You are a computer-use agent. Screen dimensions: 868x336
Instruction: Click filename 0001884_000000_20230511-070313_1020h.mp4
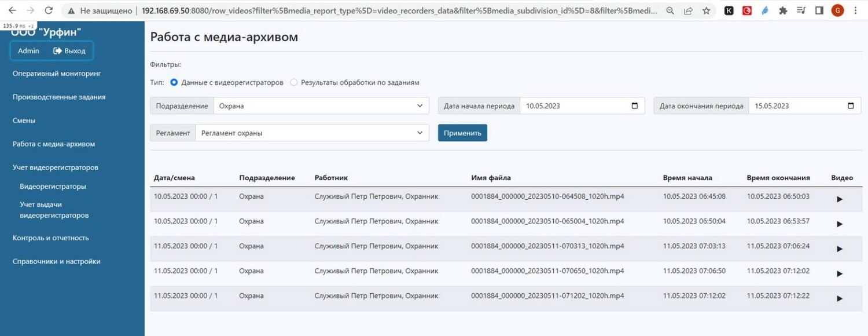tap(547, 246)
